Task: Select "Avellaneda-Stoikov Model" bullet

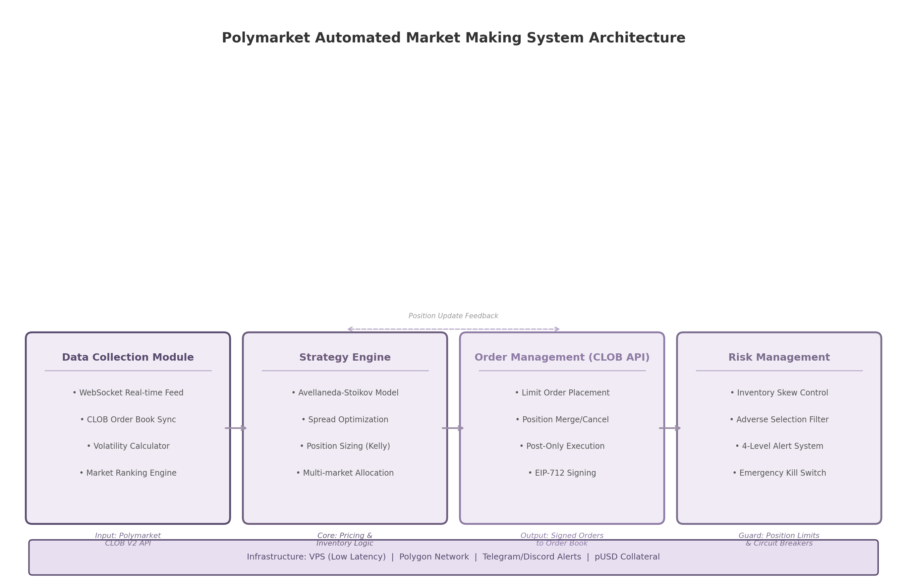Action: click(345, 393)
